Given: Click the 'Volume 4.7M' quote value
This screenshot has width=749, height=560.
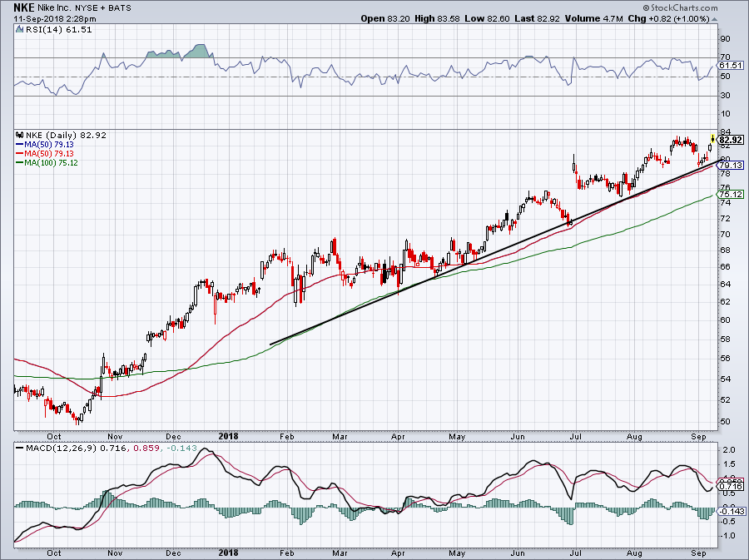Looking at the screenshot, I should pyautogui.click(x=593, y=18).
